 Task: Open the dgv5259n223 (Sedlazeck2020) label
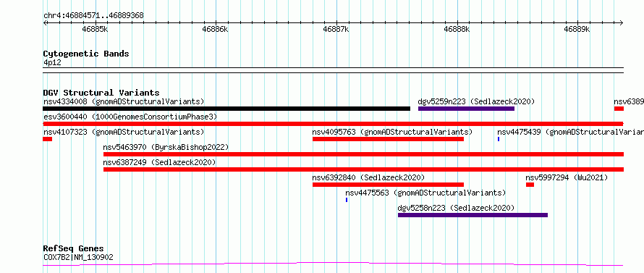[476, 101]
